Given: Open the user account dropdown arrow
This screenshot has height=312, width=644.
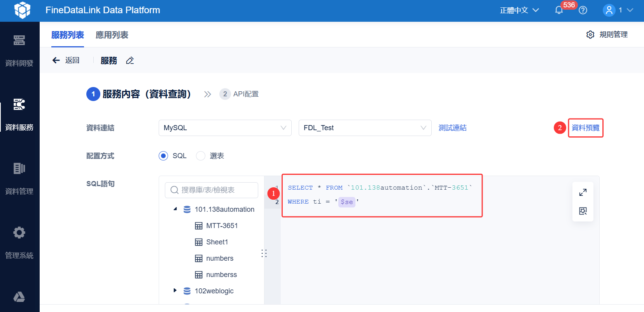Looking at the screenshot, I should 630,10.
